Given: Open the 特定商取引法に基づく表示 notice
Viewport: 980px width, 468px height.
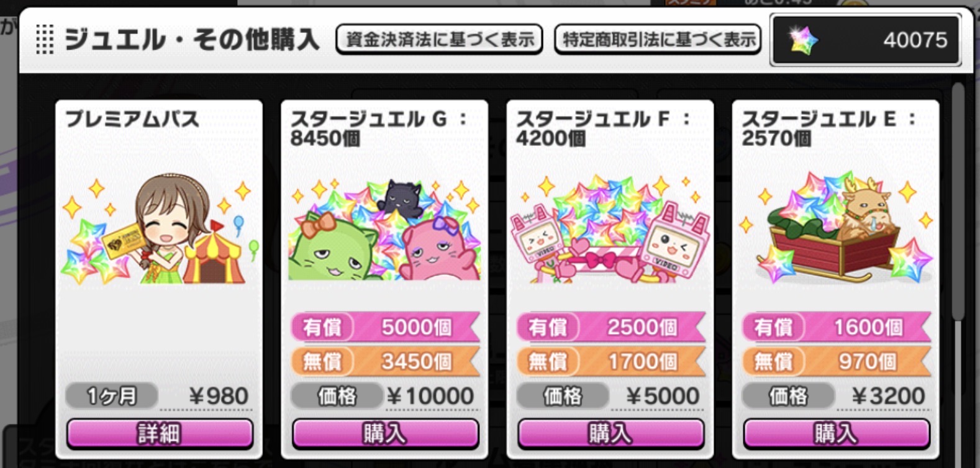Looking at the screenshot, I should (x=658, y=40).
